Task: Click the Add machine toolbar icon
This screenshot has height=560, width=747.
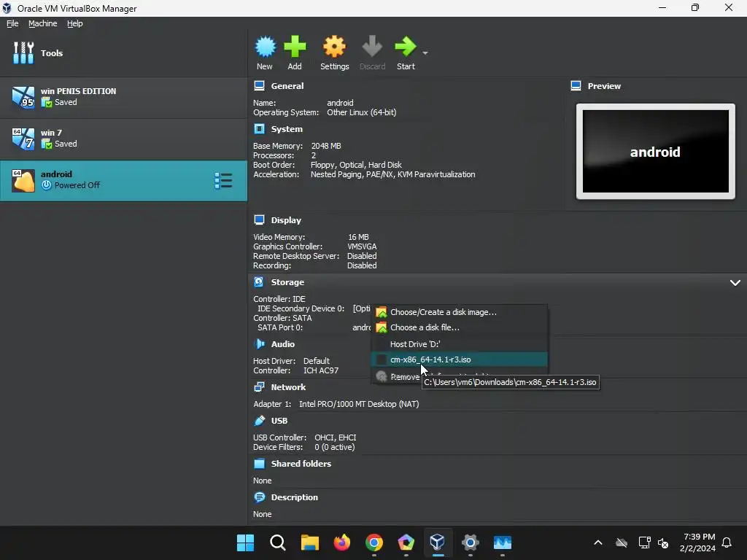Action: 295,52
